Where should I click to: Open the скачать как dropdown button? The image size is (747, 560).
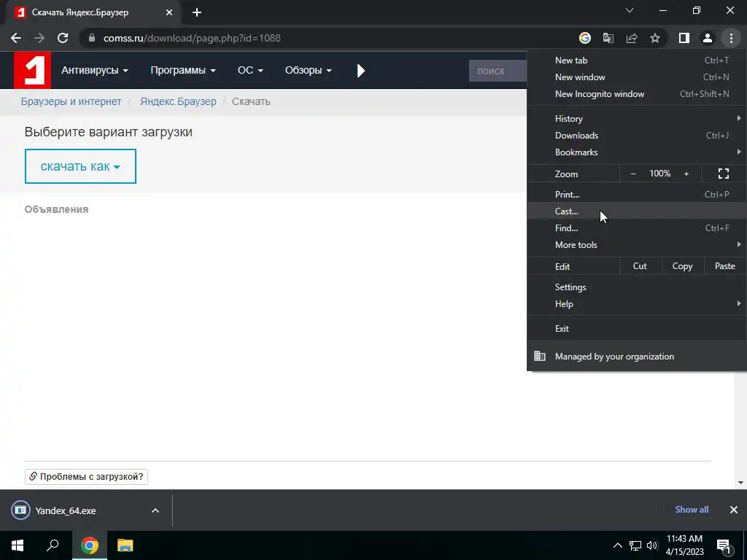[80, 166]
